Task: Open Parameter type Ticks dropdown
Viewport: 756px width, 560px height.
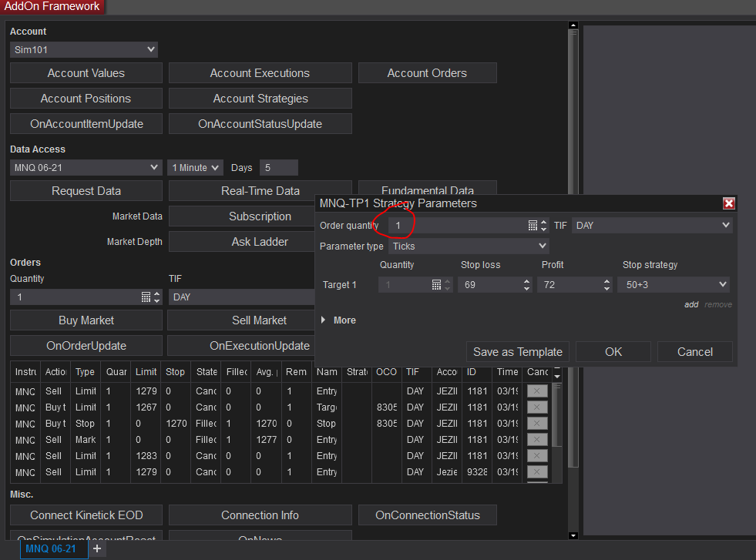Action: (x=469, y=246)
